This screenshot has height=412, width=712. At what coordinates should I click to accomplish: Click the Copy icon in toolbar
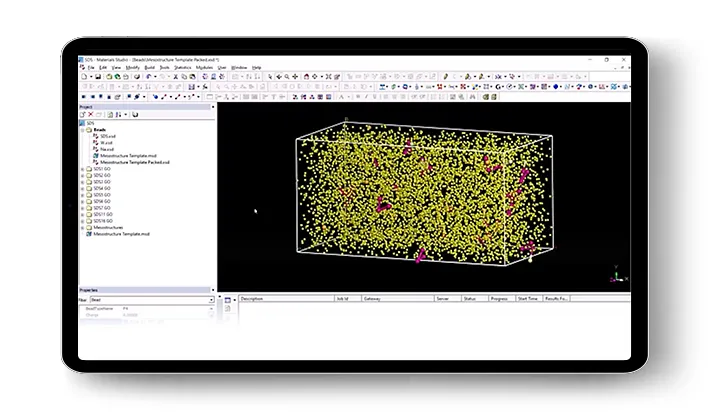tap(184, 77)
